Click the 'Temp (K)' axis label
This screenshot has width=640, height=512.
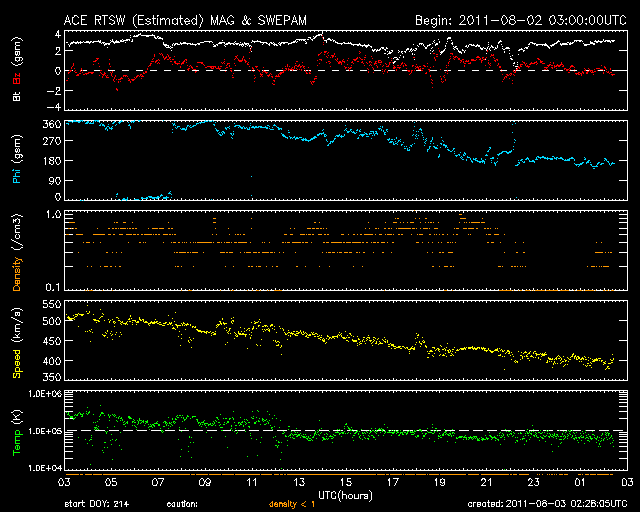point(17,433)
